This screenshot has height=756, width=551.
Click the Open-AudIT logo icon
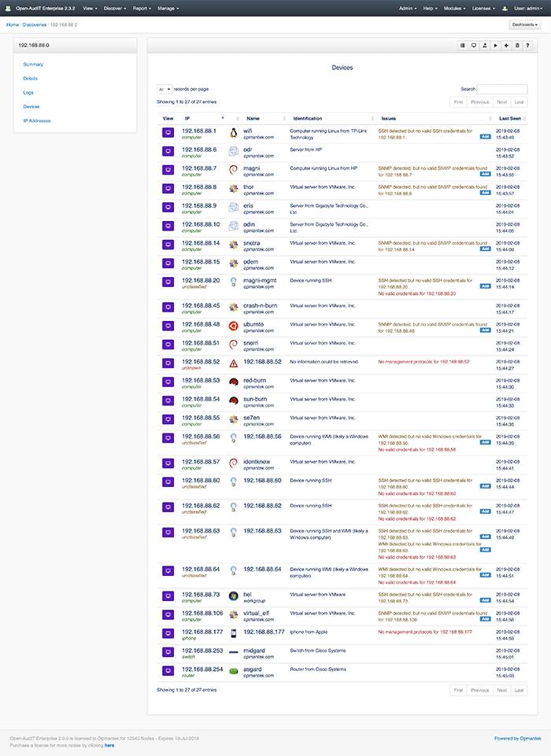click(8, 8)
